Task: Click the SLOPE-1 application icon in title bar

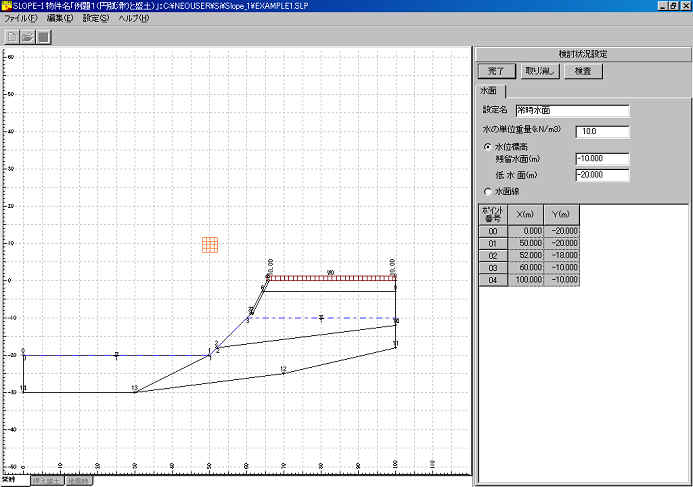Action: [x=6, y=6]
